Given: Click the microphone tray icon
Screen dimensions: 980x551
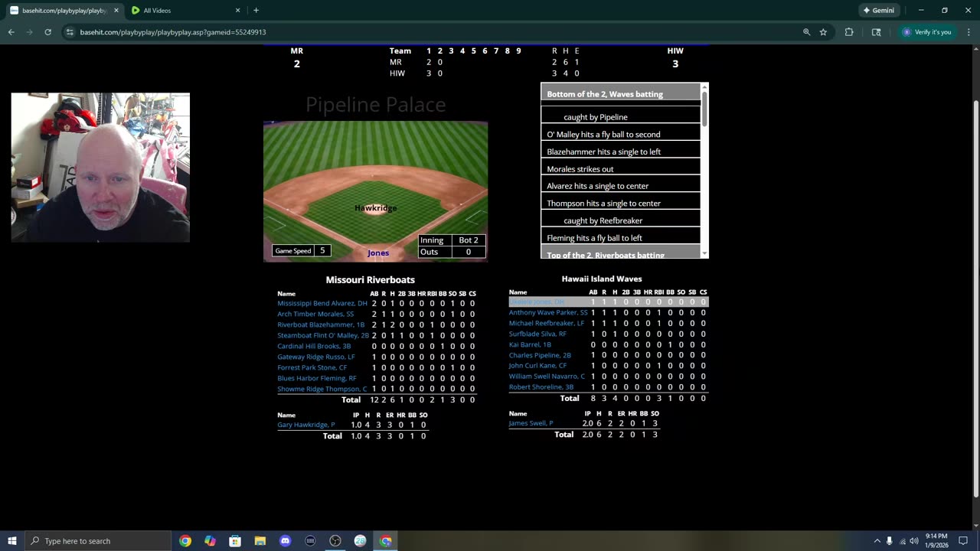Looking at the screenshot, I should pos(890,541).
